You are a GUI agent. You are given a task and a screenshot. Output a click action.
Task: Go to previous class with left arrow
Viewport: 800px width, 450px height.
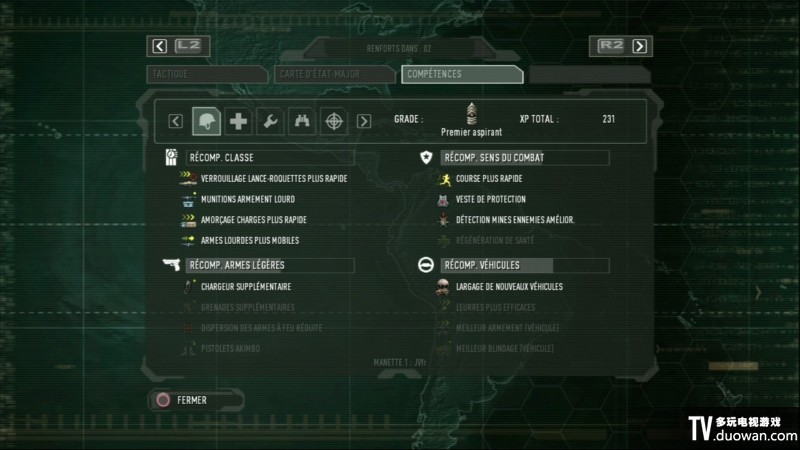176,121
